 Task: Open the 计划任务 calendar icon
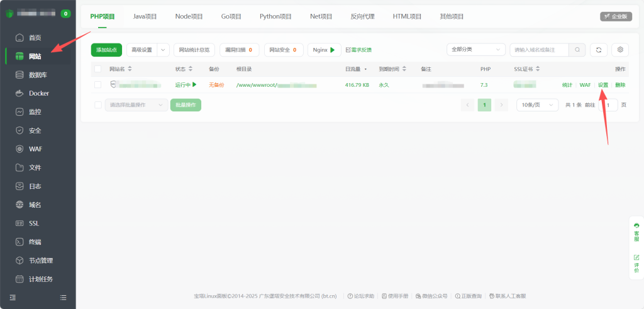pos(19,279)
